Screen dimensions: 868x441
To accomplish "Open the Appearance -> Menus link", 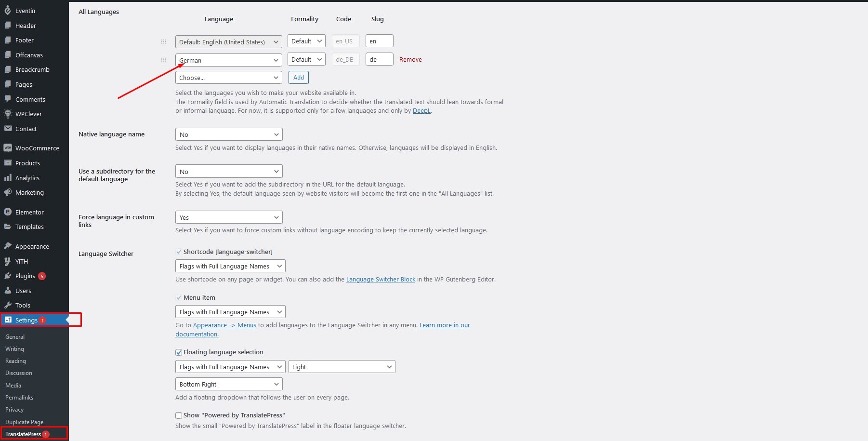I will [224, 325].
